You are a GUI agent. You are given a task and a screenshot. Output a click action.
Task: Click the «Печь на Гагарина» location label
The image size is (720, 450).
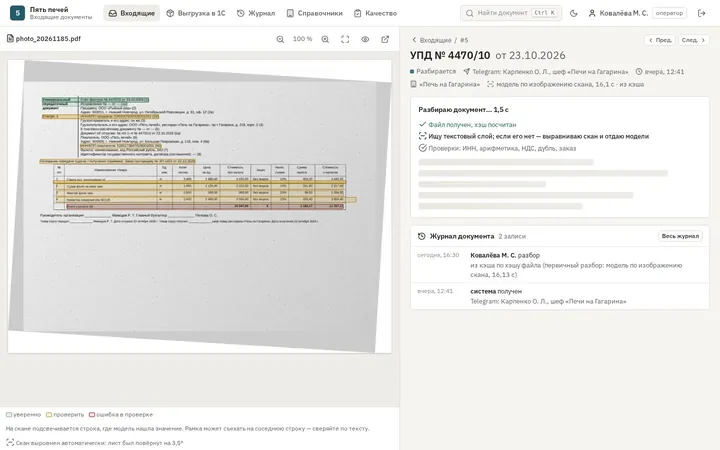(449, 84)
